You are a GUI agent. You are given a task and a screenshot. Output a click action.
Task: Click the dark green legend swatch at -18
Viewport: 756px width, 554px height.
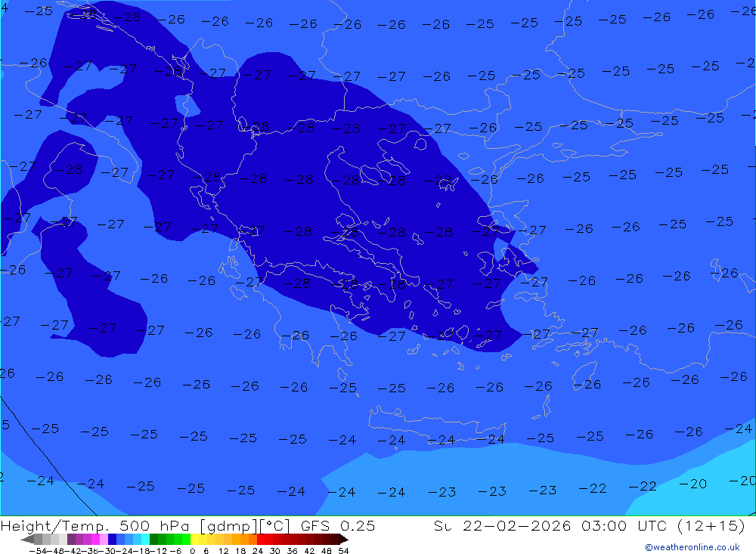click(x=153, y=539)
